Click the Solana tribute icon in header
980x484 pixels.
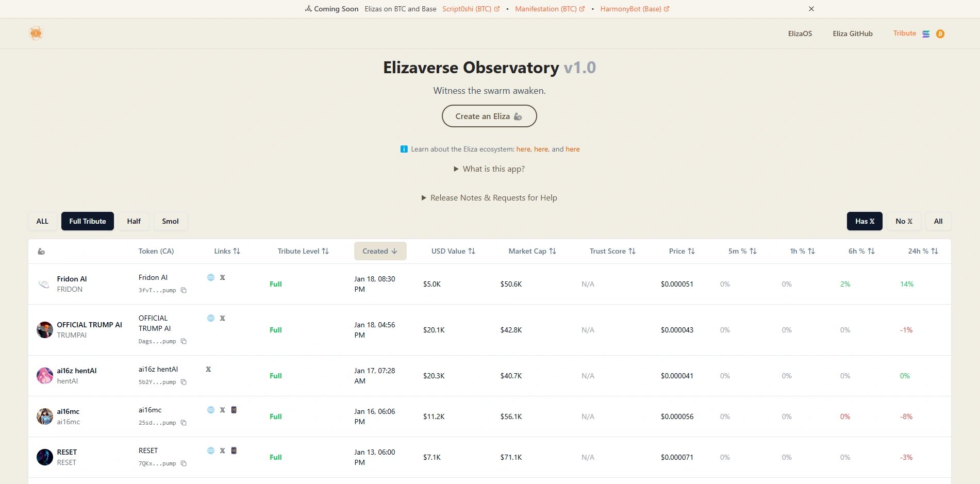[926, 34]
